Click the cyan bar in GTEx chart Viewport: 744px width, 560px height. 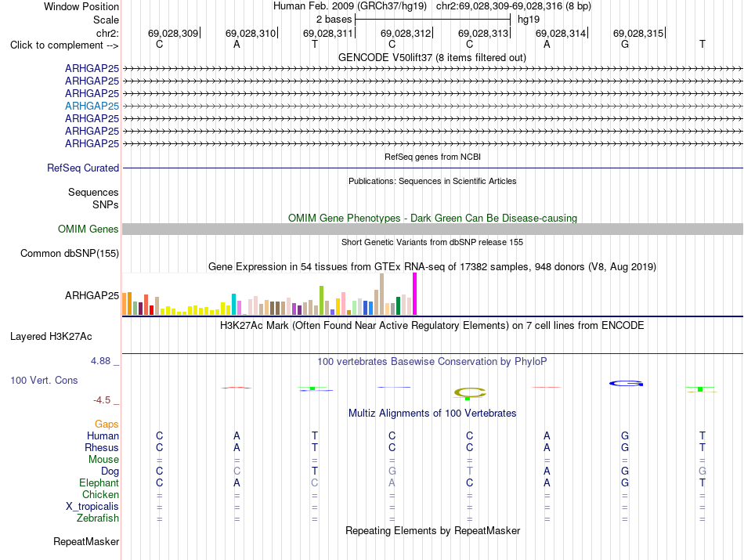(233, 304)
